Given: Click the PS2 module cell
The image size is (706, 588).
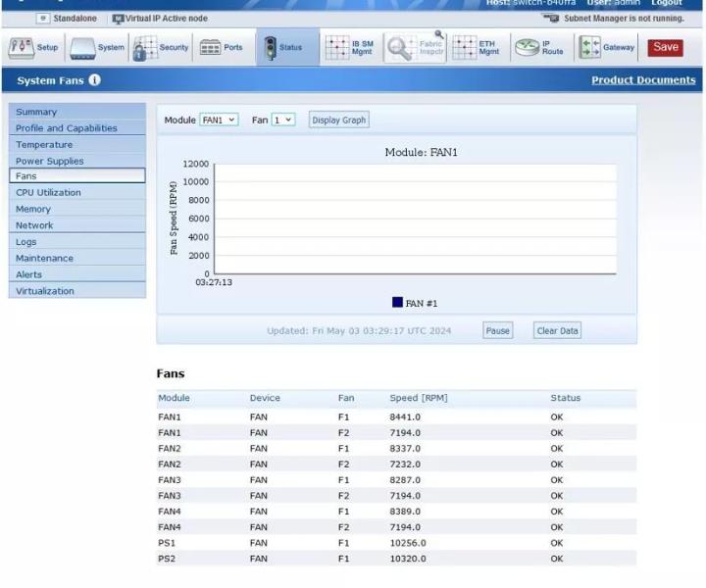Looking at the screenshot, I should coord(167,559).
